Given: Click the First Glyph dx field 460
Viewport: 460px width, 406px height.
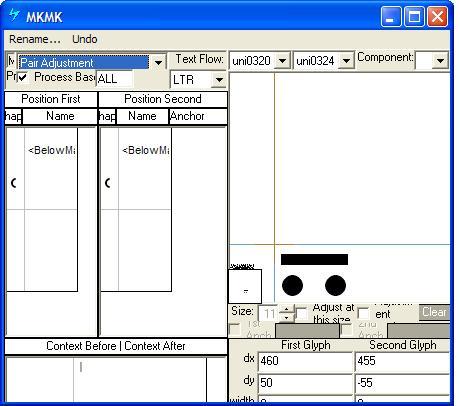Looking at the screenshot, I should coord(305,361).
